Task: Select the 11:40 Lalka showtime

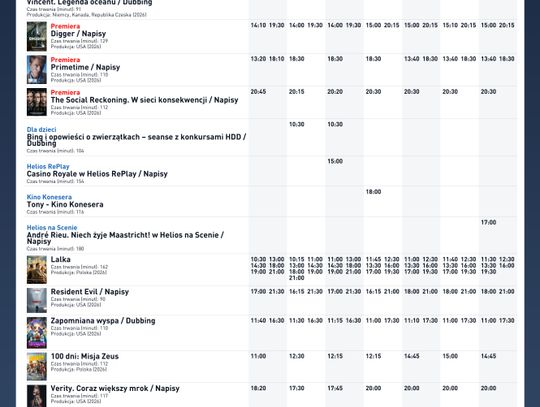Action: (450, 259)
